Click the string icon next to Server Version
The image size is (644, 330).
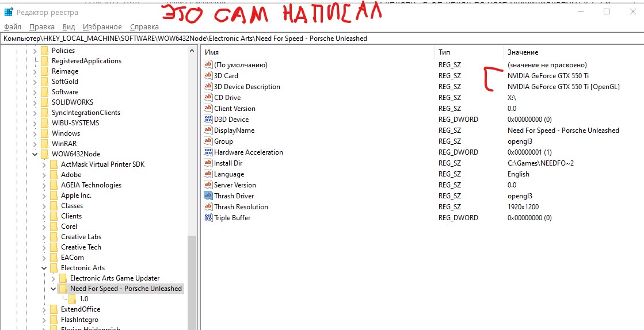tap(208, 185)
